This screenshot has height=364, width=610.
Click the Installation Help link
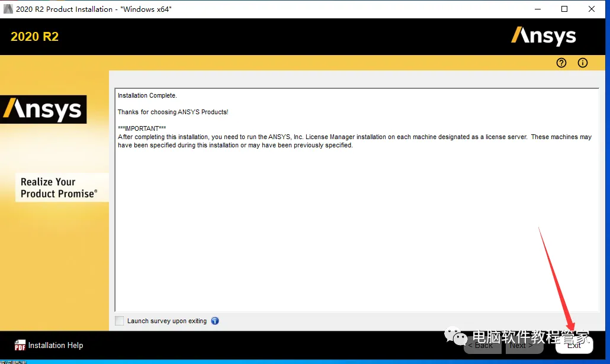coord(56,345)
